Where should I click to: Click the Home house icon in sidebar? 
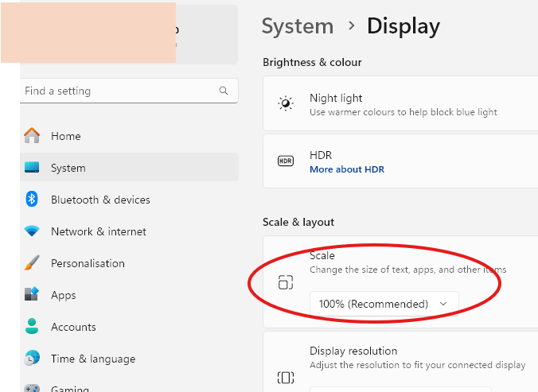(32, 136)
